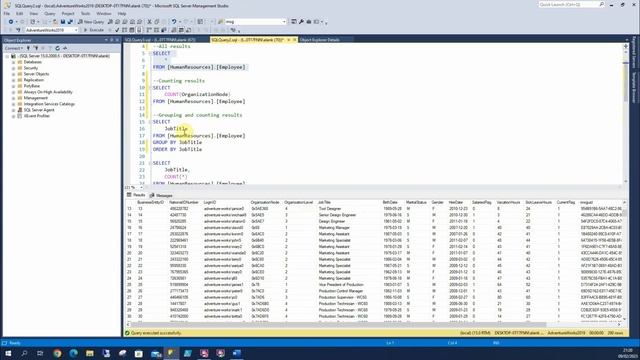Expand the Integration Services Catalogs node
640x360 pixels.
click(13, 104)
